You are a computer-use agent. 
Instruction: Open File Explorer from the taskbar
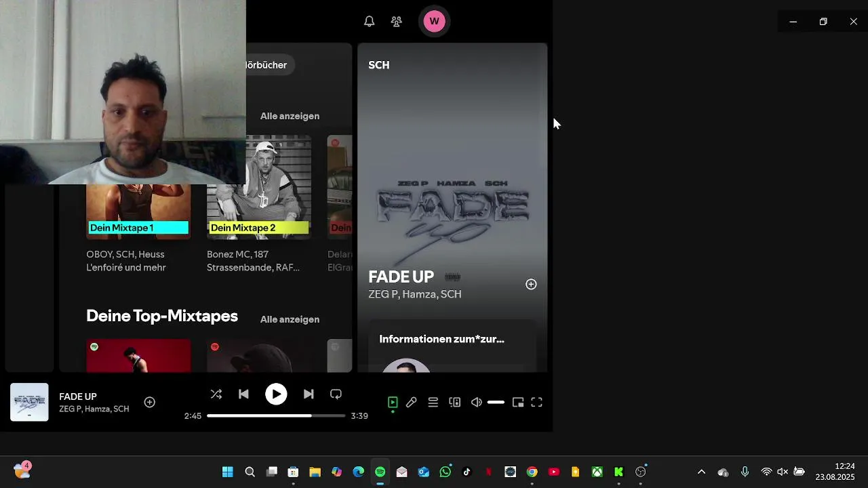point(315,472)
